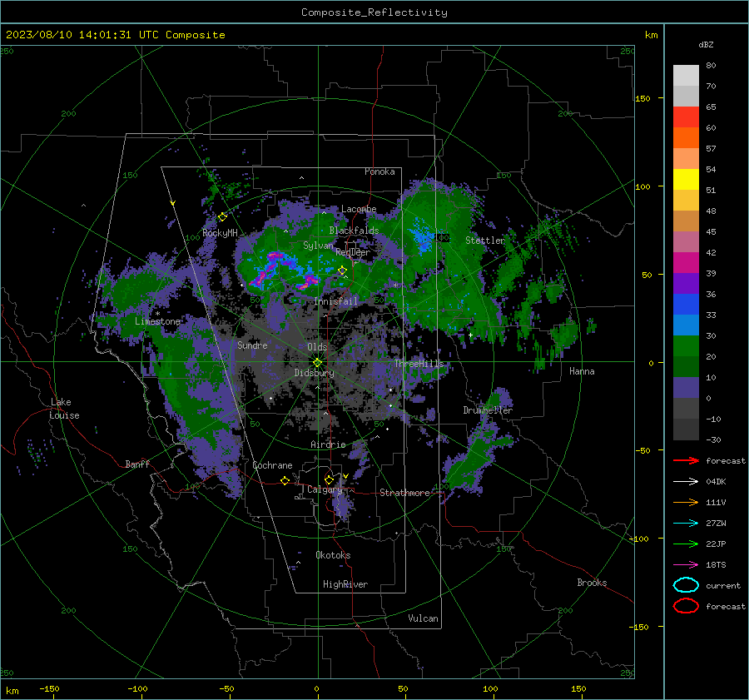
Task: Pick the bright green 20-30 dBZ swatch
Action: click(686, 345)
